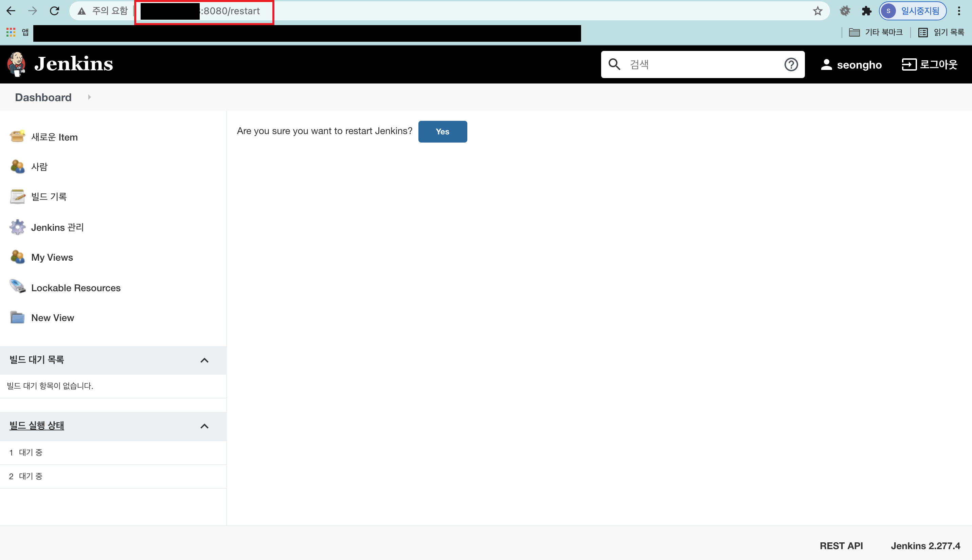Image resolution: width=972 pixels, height=560 pixels.
Task: Click the REST API link
Action: pyautogui.click(x=841, y=546)
